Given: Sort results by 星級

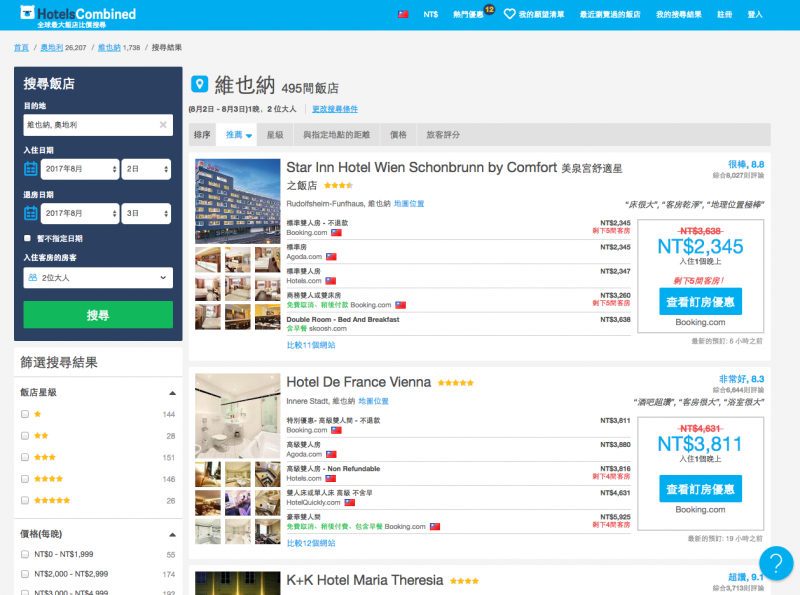Looking at the screenshot, I should [275, 135].
